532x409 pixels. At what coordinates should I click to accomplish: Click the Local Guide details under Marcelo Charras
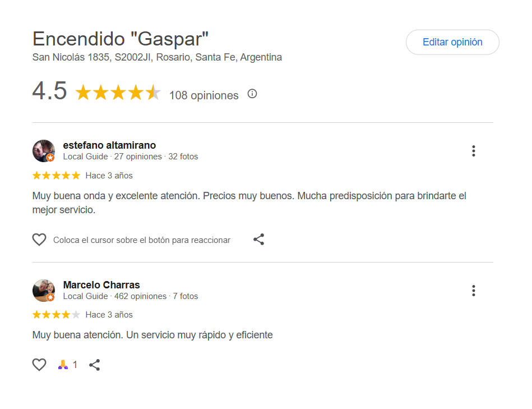click(x=130, y=296)
